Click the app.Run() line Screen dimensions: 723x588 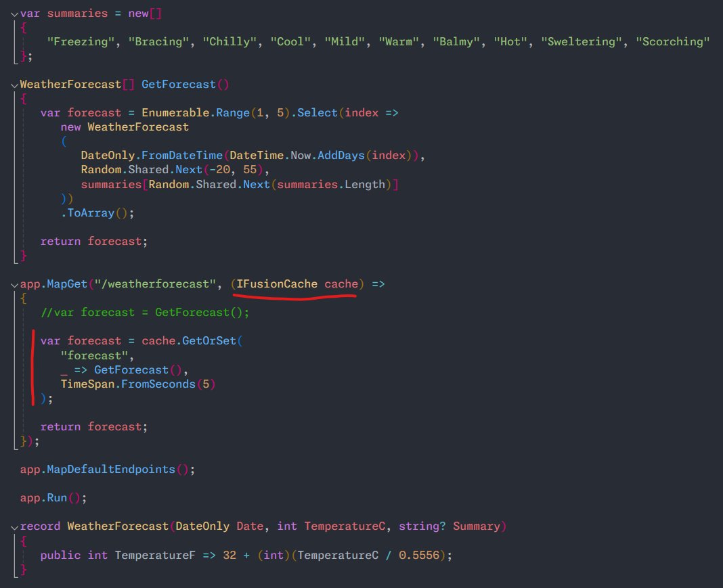(x=53, y=498)
